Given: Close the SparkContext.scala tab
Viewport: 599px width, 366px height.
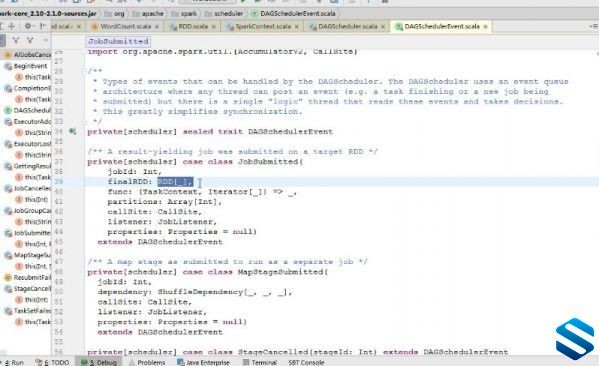Looking at the screenshot, I should point(296,27).
